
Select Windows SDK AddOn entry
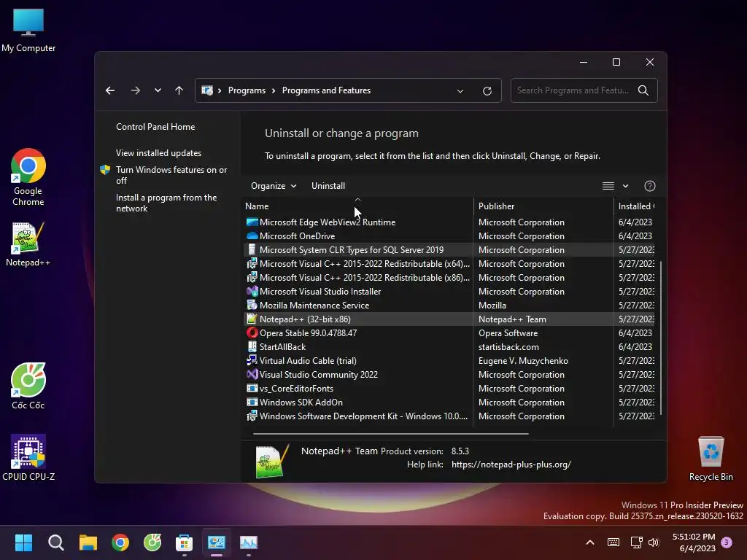click(449, 402)
